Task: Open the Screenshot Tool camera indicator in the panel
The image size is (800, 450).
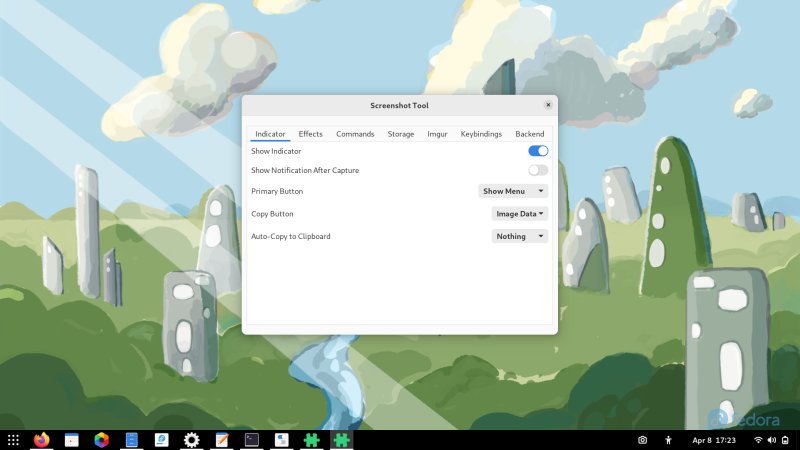Action: point(642,440)
